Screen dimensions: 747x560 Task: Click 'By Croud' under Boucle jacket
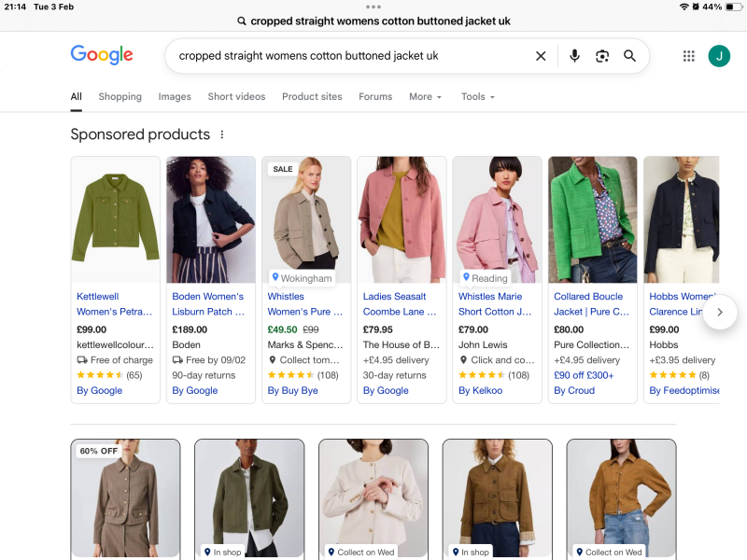[x=574, y=390]
